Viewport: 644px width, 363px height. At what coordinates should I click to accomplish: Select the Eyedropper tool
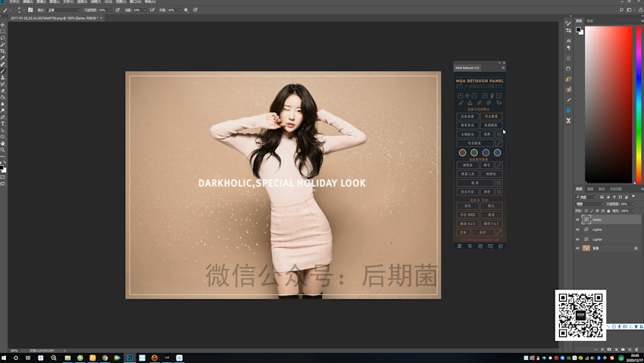[x=3, y=58]
